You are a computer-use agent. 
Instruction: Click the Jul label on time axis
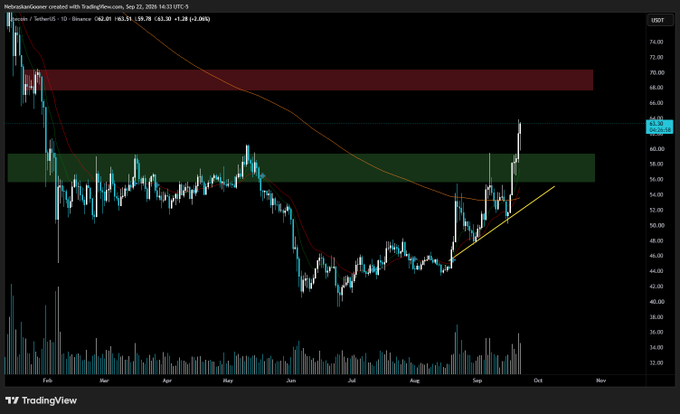[x=352, y=381]
